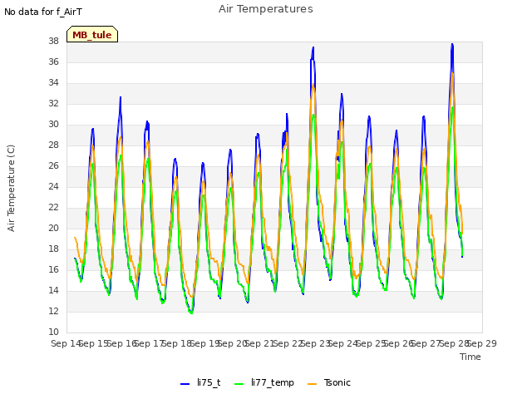This screenshot has width=532, height=399.
Task: Click the 32 y-axis tick label
Action: click(x=53, y=103)
